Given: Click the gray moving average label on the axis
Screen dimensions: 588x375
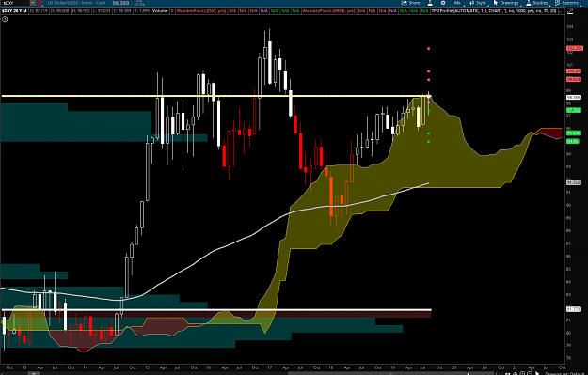Looking at the screenshot, I should point(574,182).
